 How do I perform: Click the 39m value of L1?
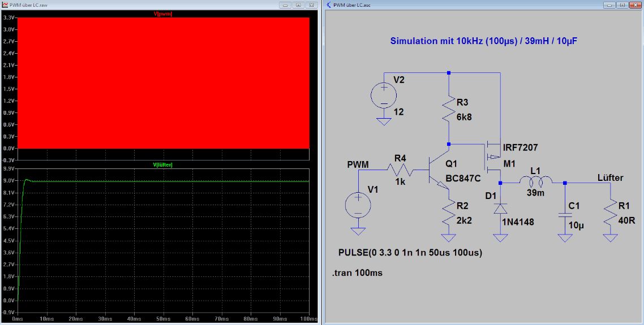[x=535, y=192]
